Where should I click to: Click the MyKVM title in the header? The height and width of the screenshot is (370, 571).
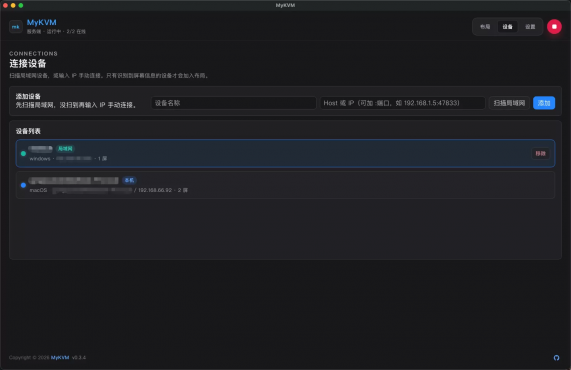point(42,23)
